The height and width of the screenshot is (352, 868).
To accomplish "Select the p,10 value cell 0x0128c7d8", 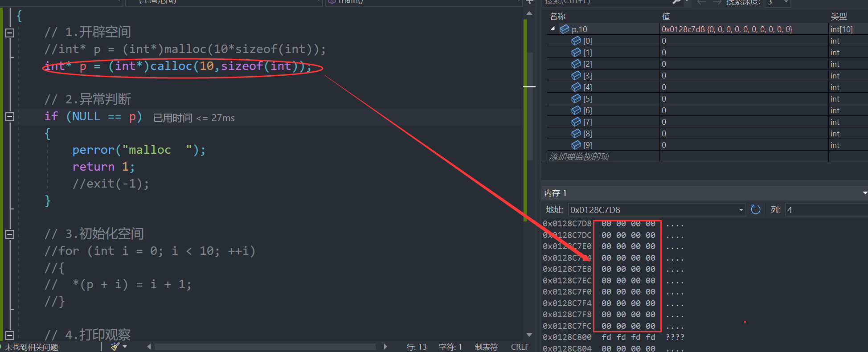I will 727,29.
